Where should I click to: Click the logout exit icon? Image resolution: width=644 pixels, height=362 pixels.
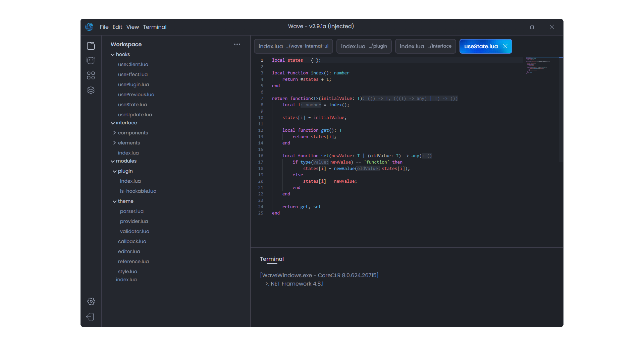pyautogui.click(x=90, y=317)
